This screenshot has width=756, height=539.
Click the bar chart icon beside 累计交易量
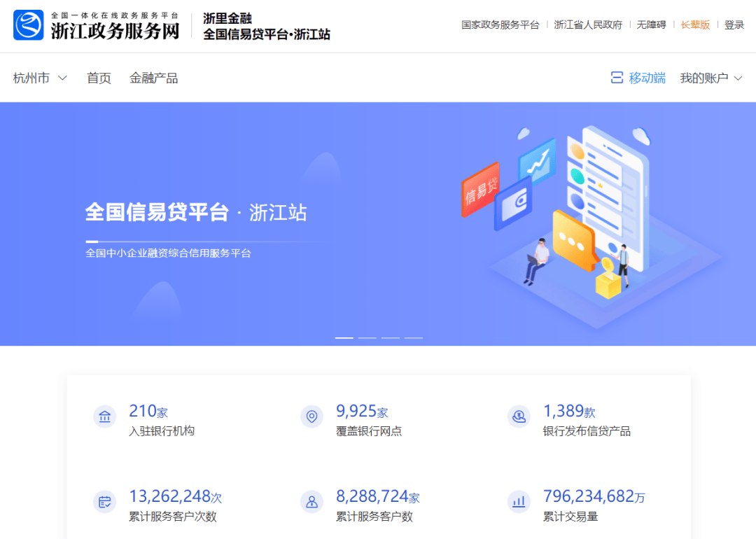point(519,502)
